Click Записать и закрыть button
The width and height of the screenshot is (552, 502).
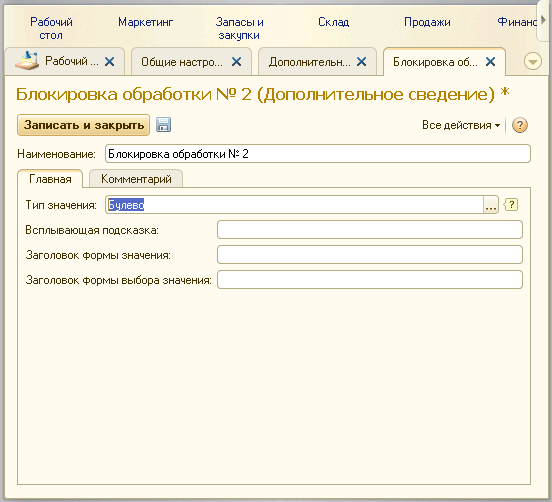[83, 125]
